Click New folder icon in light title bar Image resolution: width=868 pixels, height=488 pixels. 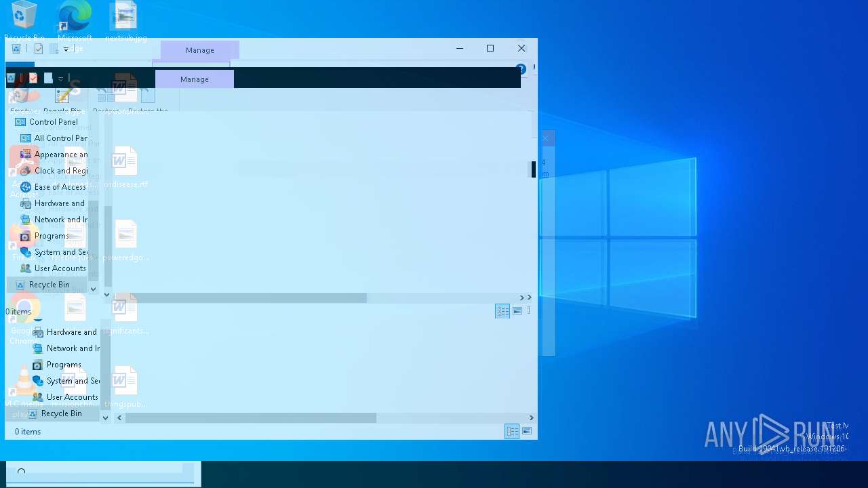coord(54,49)
